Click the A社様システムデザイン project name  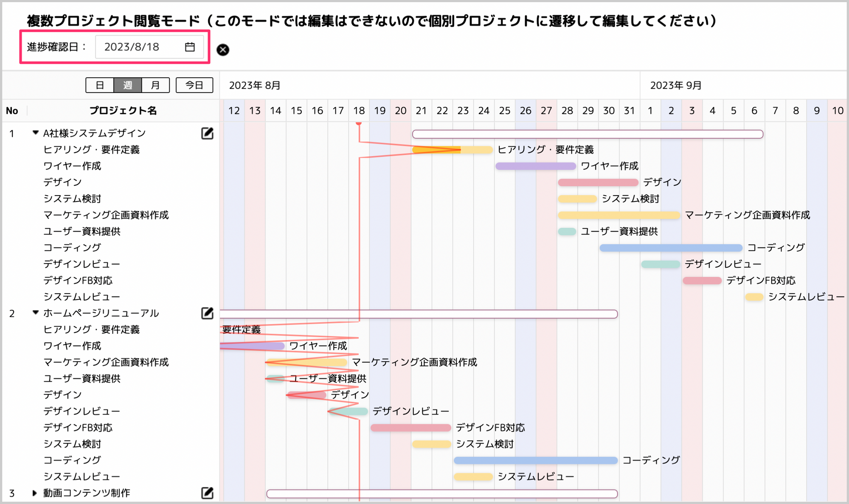pyautogui.click(x=94, y=133)
